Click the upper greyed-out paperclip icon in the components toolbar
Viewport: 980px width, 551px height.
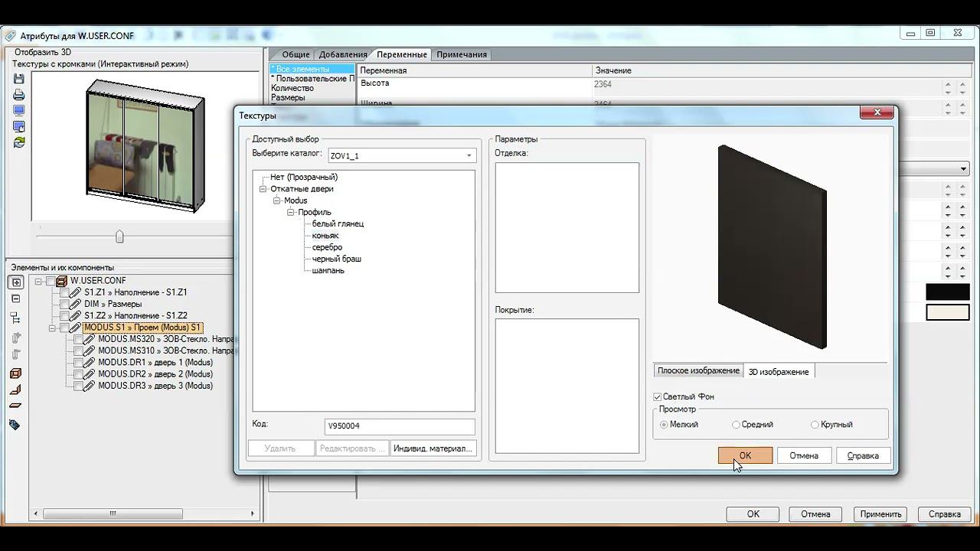pyautogui.click(x=15, y=337)
